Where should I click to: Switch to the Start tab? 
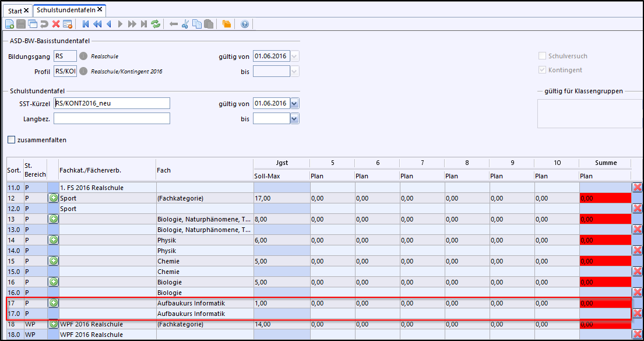click(15, 10)
